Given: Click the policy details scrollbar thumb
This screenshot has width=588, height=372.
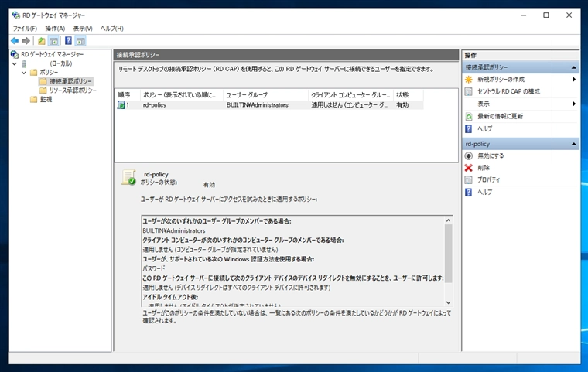Looking at the screenshot, I should coord(448,254).
